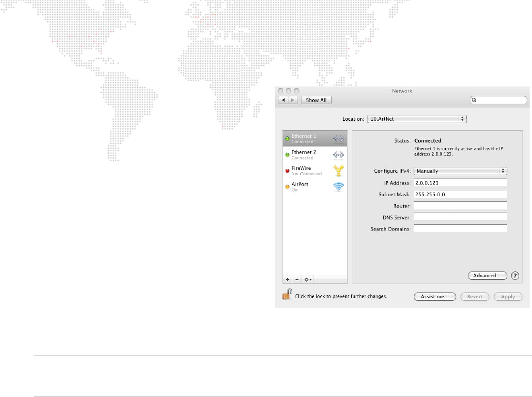Click the Ethernet 2 connection icon
The image size is (532, 397).
coord(338,155)
